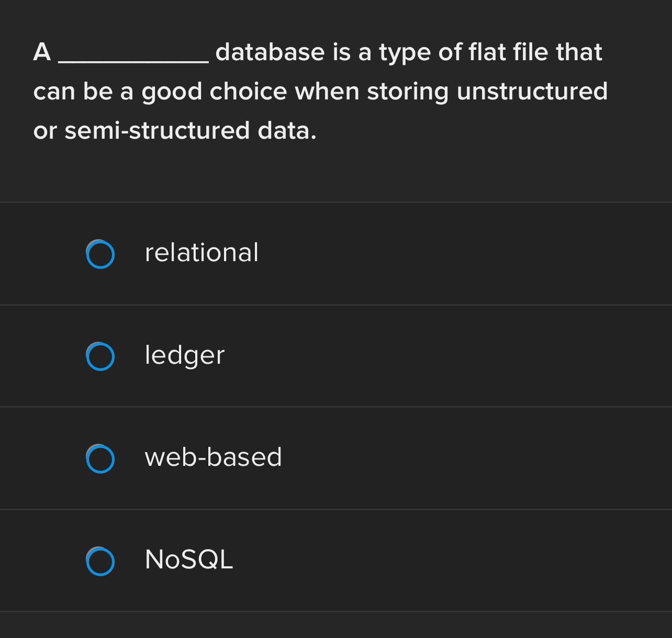Click the circle next to "NoSQL"
Screen dimensions: 672x638
[x=100, y=562]
